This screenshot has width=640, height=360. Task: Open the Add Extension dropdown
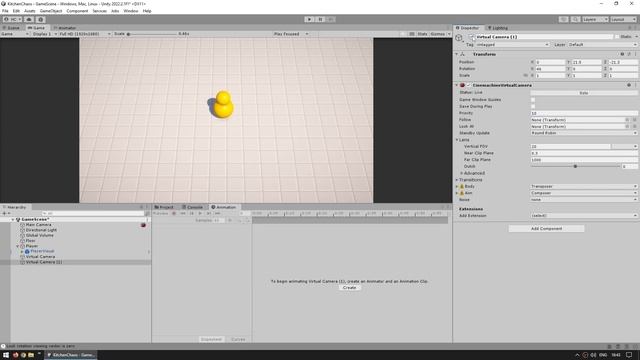(x=584, y=216)
